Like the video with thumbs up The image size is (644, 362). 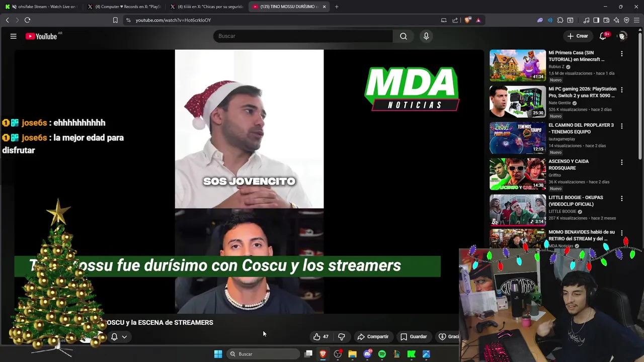pyautogui.click(x=320, y=336)
